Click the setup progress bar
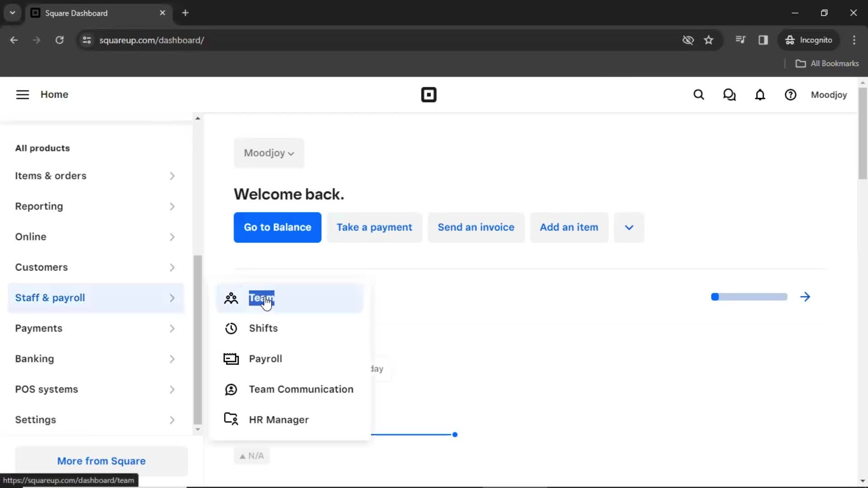Image resolution: width=868 pixels, height=488 pixels. 749,297
